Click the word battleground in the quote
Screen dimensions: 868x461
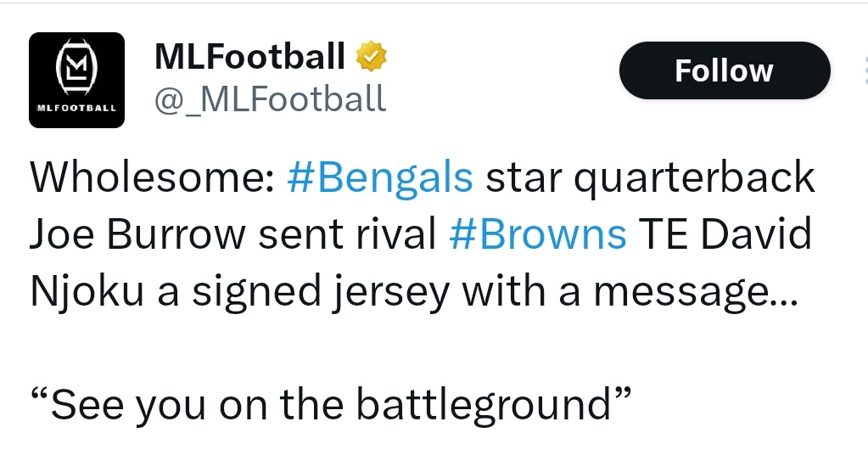(483, 404)
